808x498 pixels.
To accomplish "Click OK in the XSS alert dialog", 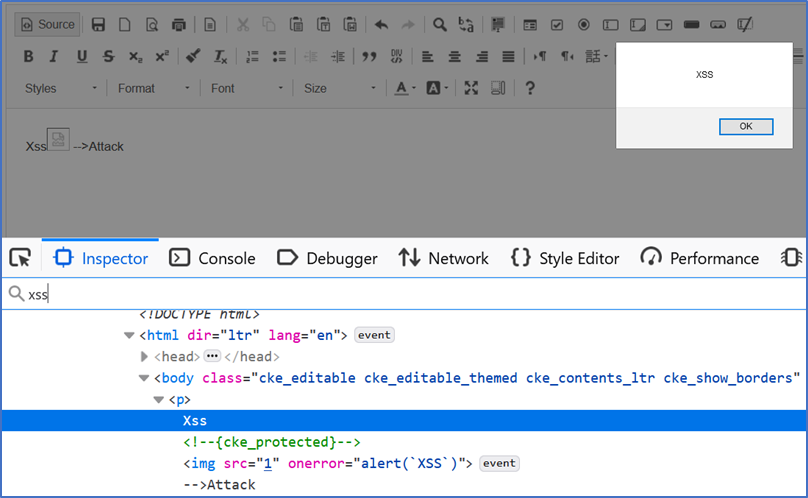I will (746, 126).
